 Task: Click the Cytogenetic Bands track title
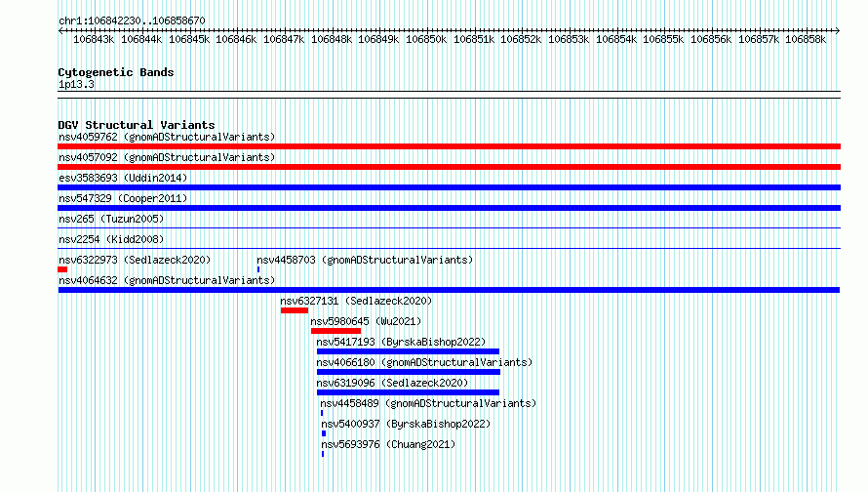click(x=116, y=72)
